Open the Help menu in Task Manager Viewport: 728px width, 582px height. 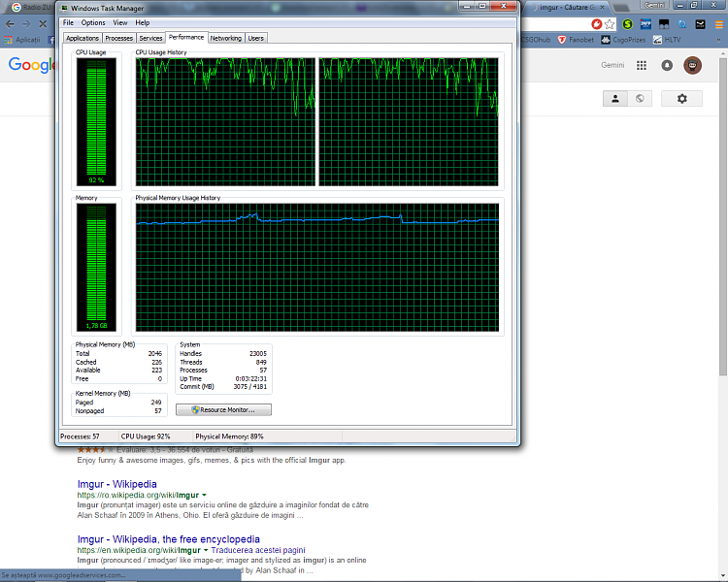click(x=142, y=22)
